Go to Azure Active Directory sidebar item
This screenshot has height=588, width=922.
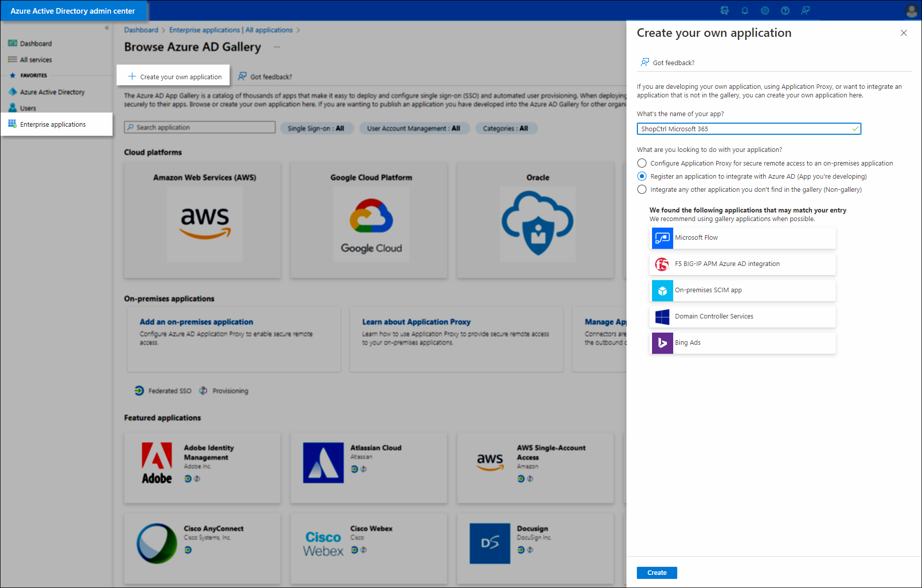(52, 92)
